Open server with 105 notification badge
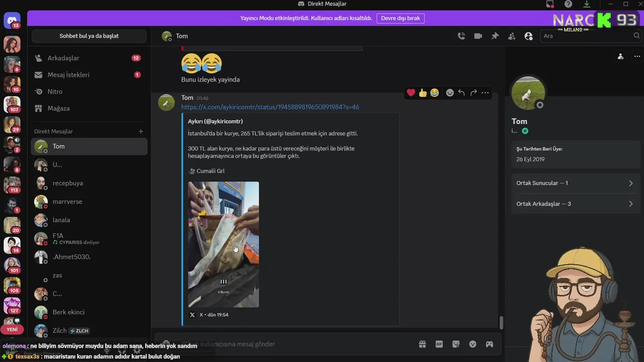 (12, 286)
